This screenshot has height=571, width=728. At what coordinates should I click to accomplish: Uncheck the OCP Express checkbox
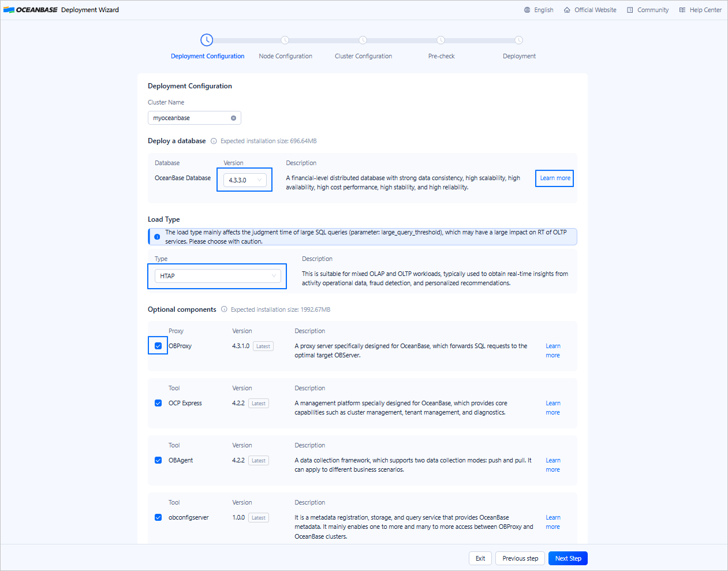158,403
